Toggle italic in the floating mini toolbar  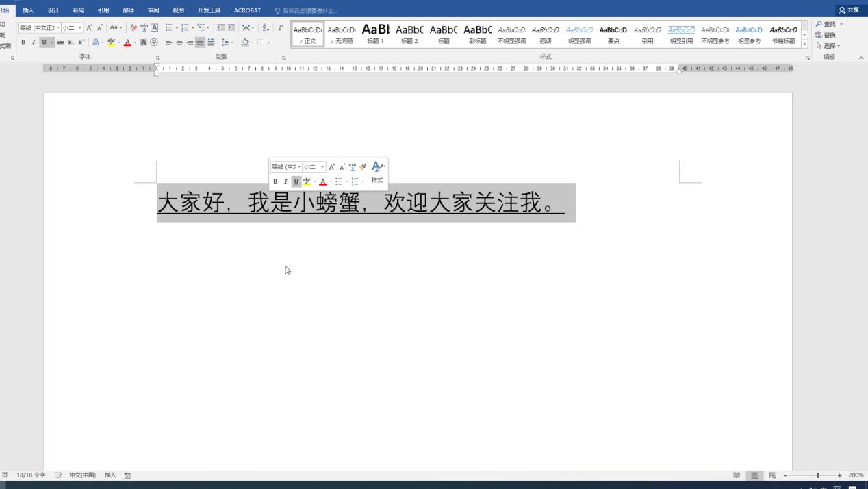tap(286, 181)
